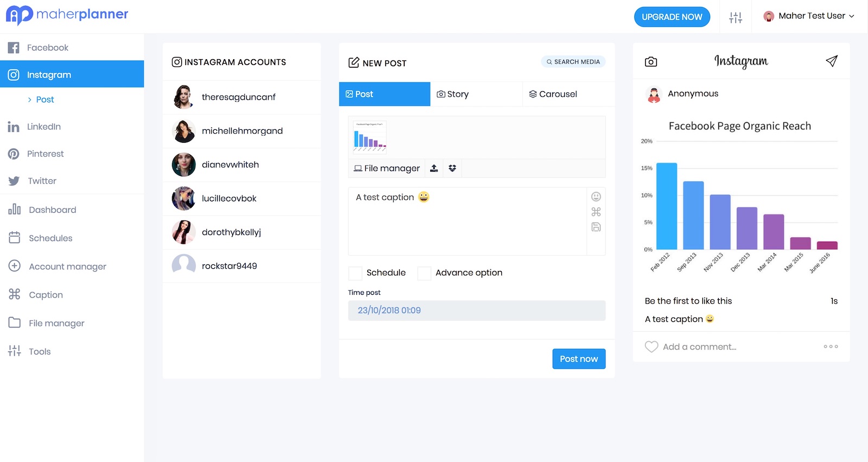868x462 pixels.
Task: Click the heart like icon in preview
Action: pos(652,346)
